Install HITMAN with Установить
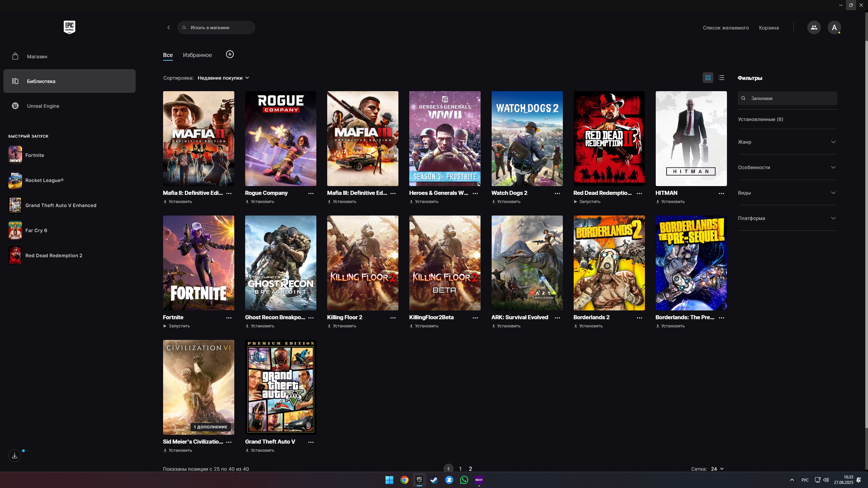Screen dimensions: 868x488 tap(670, 202)
